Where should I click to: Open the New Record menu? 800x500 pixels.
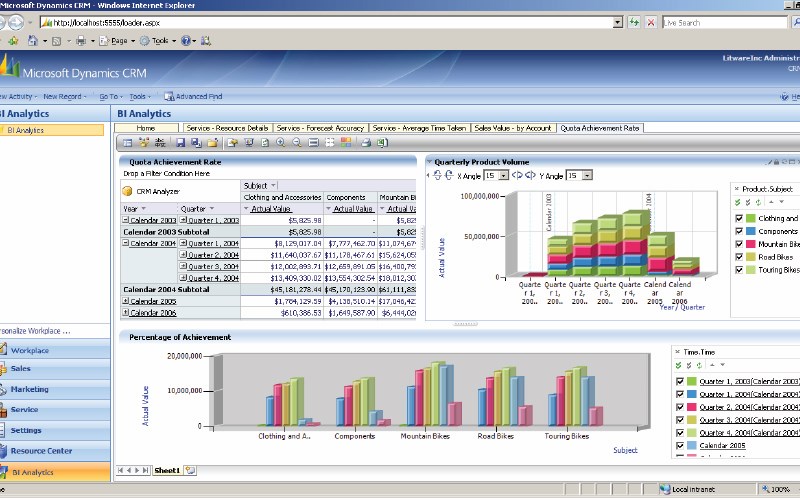[x=65, y=96]
